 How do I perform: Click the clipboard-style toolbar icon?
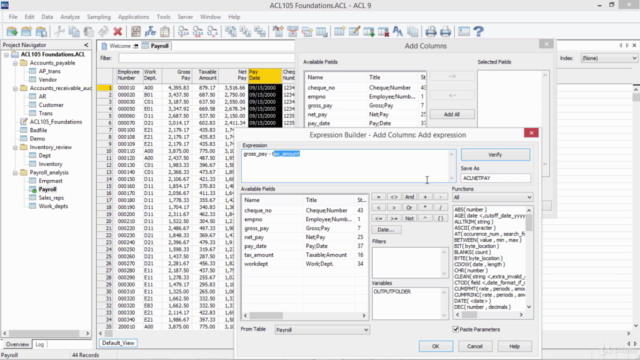point(165,31)
